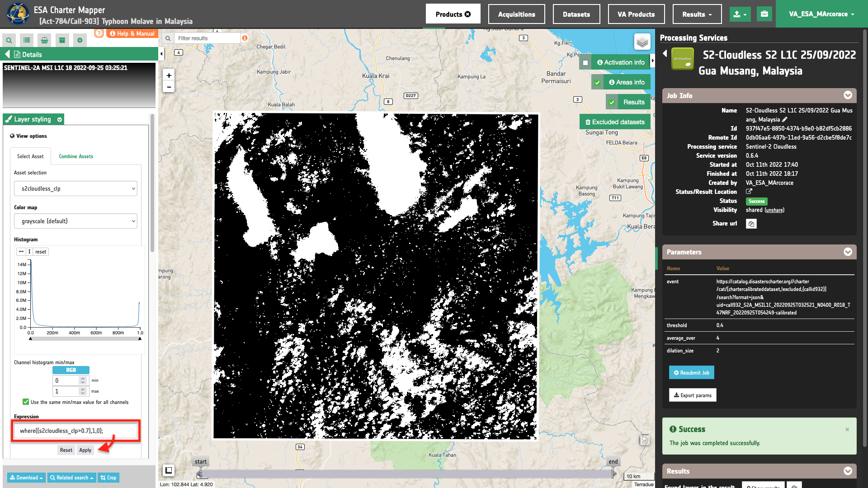Go back using the Details arrow
The height and width of the screenshot is (488, 868).
click(7, 54)
